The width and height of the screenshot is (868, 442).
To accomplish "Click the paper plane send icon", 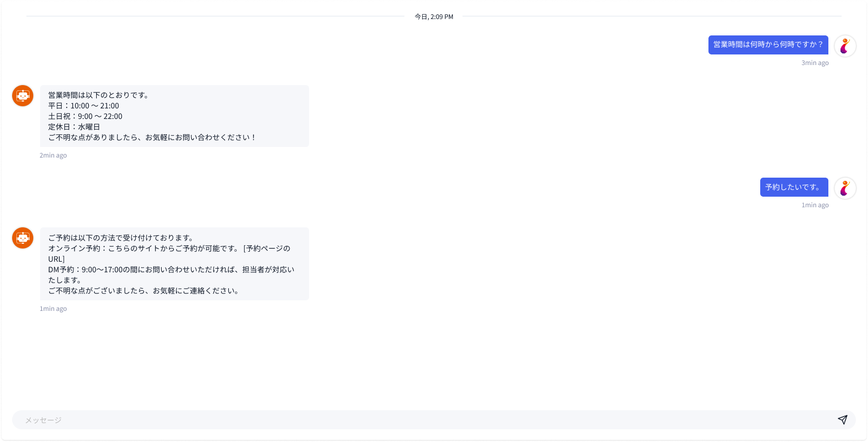I will point(842,420).
